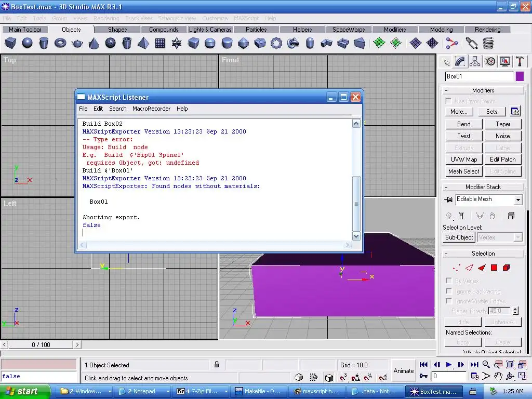Create a Box primitive from Objects toolbar

coord(10,43)
